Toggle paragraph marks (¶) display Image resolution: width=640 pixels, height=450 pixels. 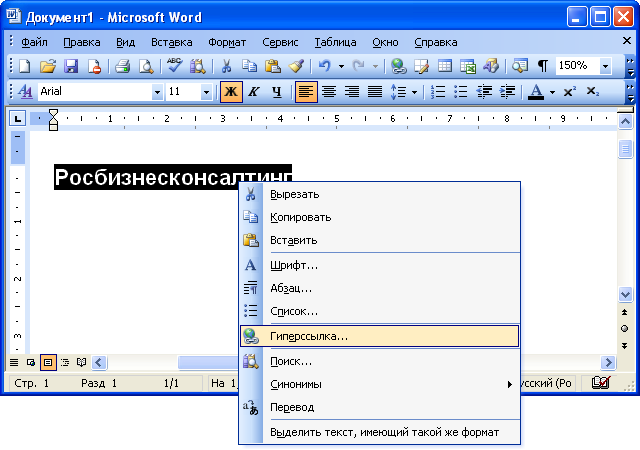pos(543,66)
